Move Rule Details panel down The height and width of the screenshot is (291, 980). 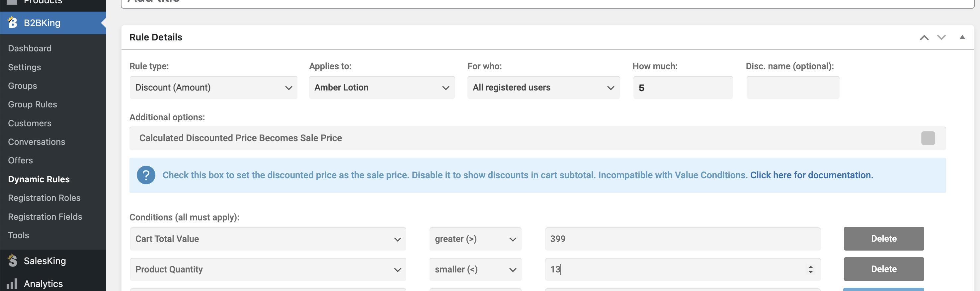941,37
